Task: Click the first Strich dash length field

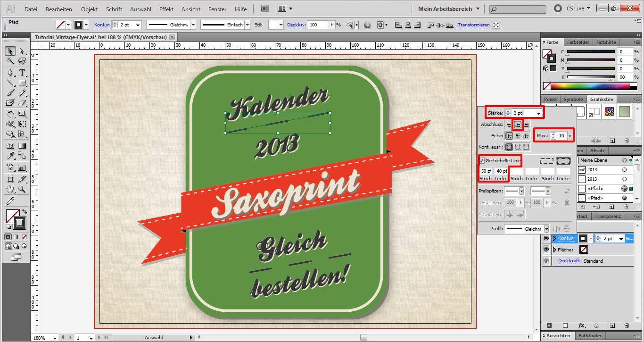Action: point(486,171)
